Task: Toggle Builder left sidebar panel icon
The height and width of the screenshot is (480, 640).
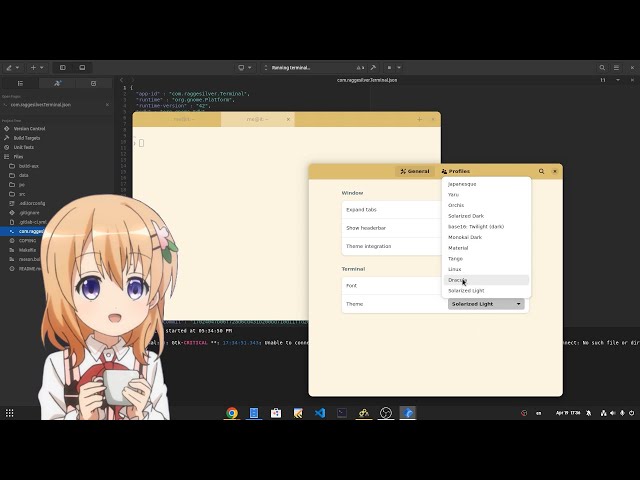Action: pyautogui.click(x=62, y=68)
